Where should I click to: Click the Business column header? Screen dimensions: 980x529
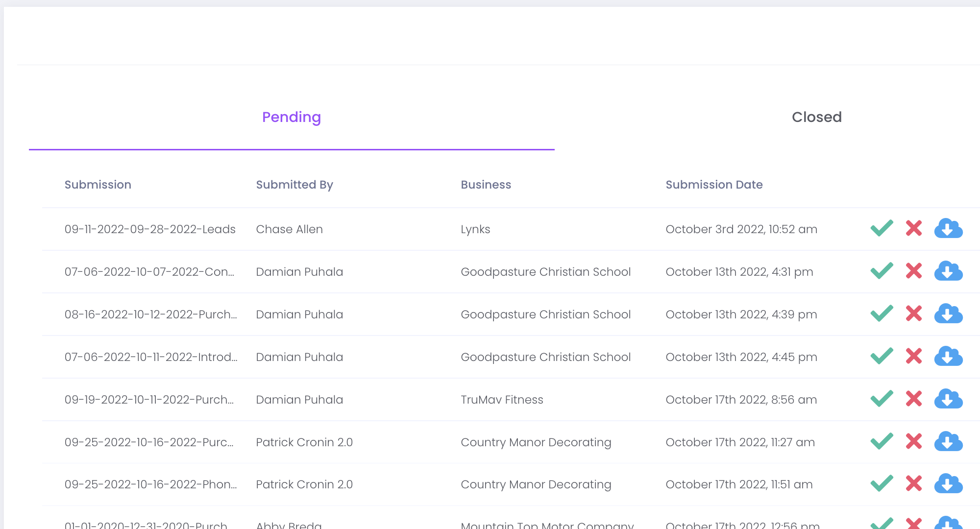486,185
